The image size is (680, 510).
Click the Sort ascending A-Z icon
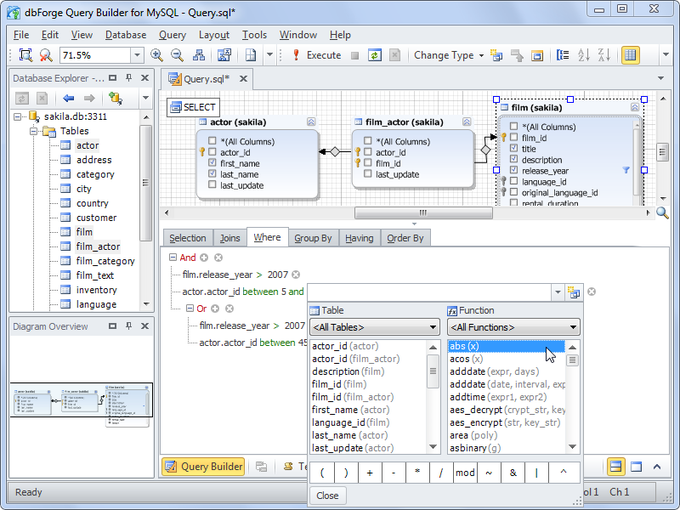(584, 55)
